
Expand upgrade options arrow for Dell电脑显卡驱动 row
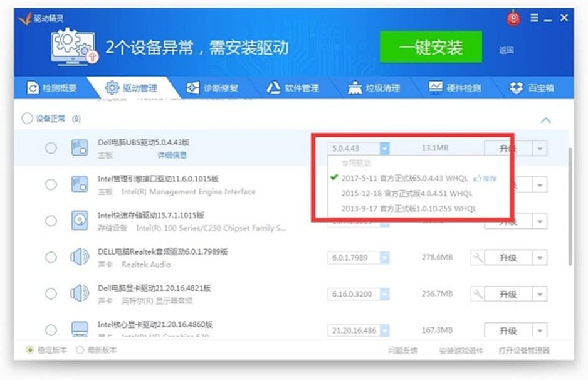pos(540,294)
